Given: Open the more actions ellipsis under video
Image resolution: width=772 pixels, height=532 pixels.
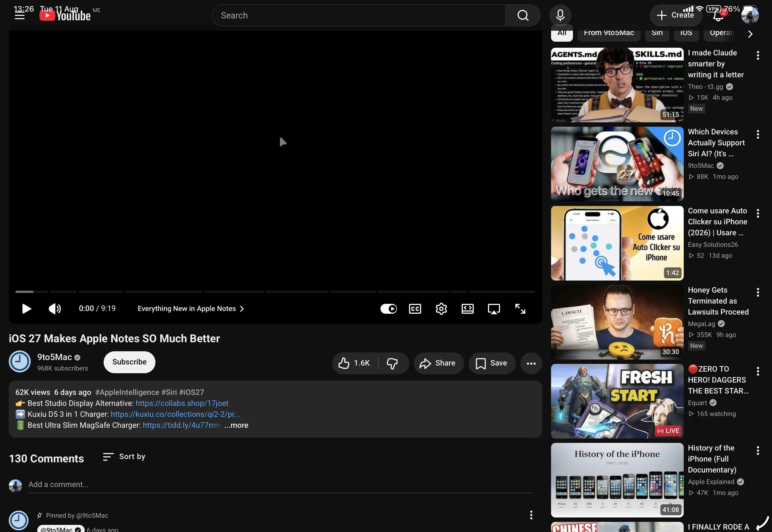Looking at the screenshot, I should (531, 363).
